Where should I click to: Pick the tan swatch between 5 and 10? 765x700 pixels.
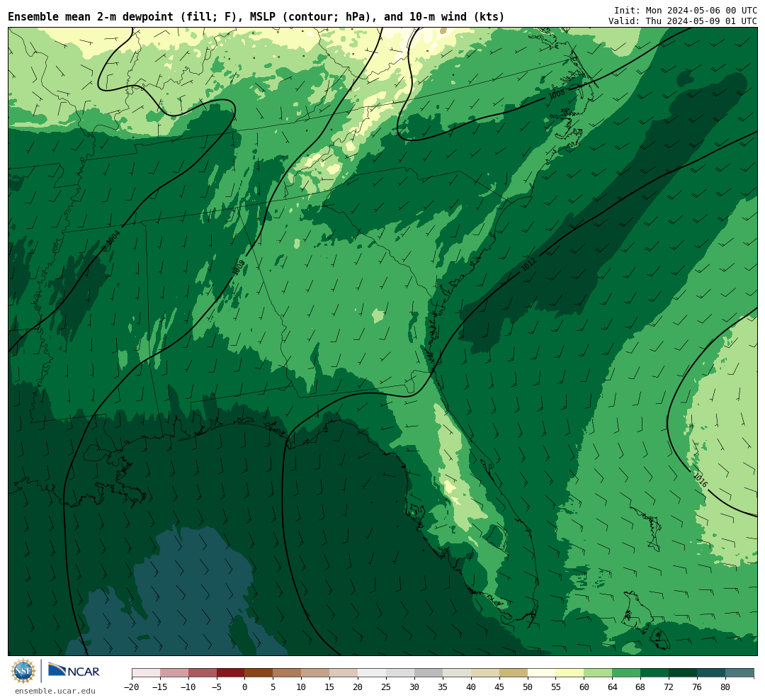point(288,673)
